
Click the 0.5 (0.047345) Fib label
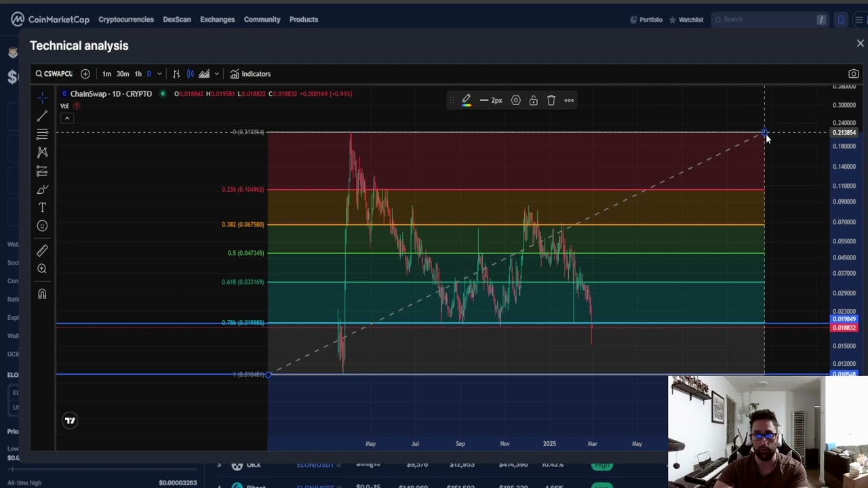coord(245,253)
